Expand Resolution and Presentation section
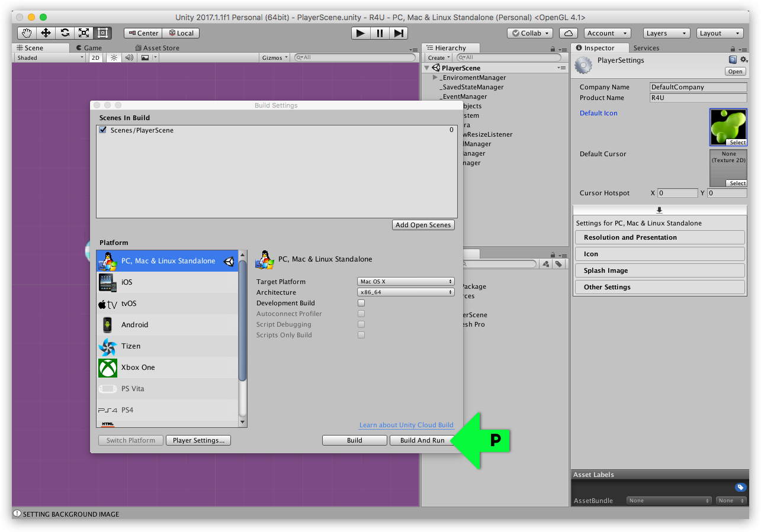 pos(660,237)
